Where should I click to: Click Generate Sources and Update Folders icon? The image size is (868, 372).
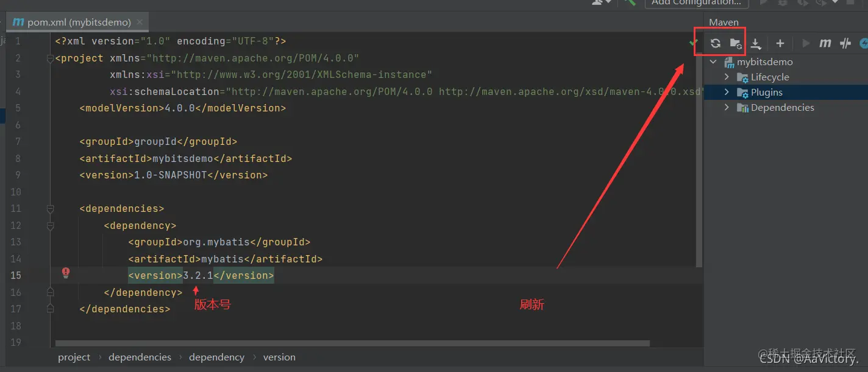point(736,43)
